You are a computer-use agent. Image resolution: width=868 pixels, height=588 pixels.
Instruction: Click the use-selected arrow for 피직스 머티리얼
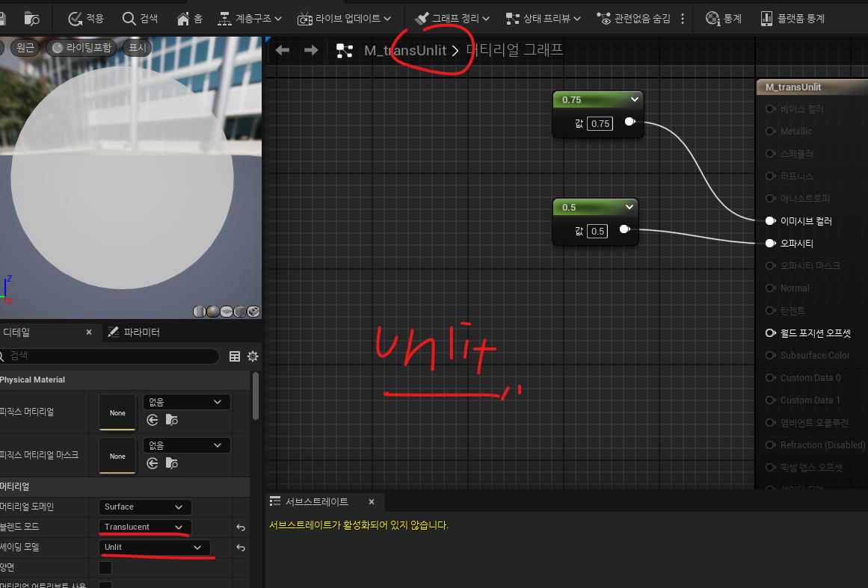153,421
